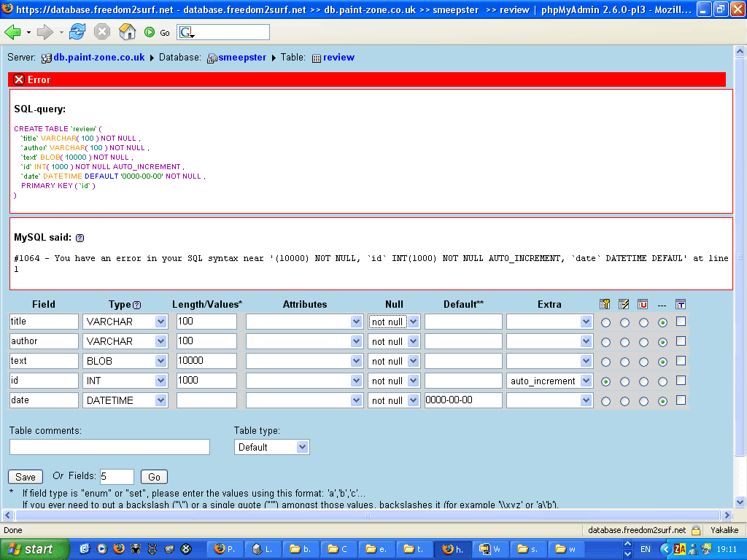Expand the Table type Default dropdown
Image resolution: width=747 pixels, height=560 pixels.
[272, 447]
